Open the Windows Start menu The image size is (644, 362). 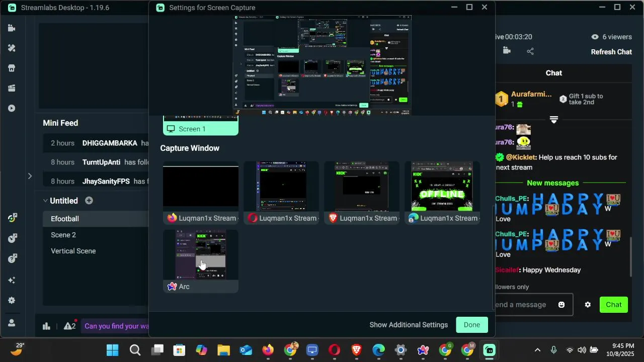[113, 350]
